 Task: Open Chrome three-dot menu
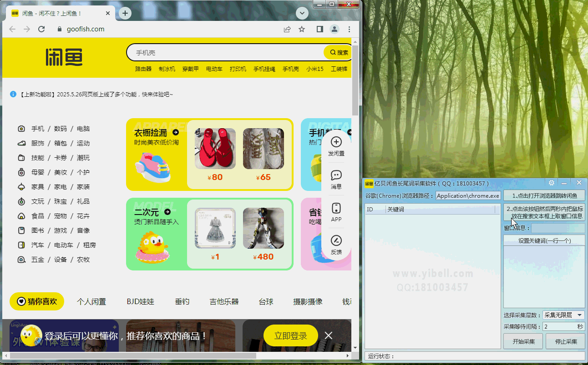[349, 29]
